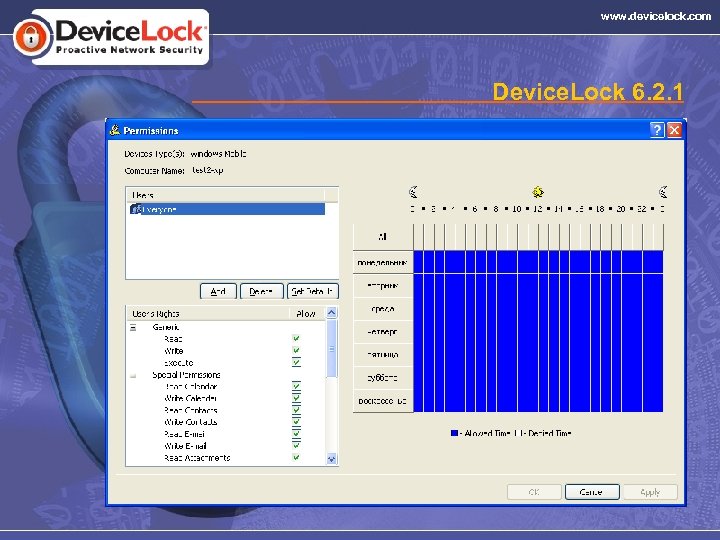Select the Read Calendar permission row text
The image size is (720, 540).
(x=191, y=387)
